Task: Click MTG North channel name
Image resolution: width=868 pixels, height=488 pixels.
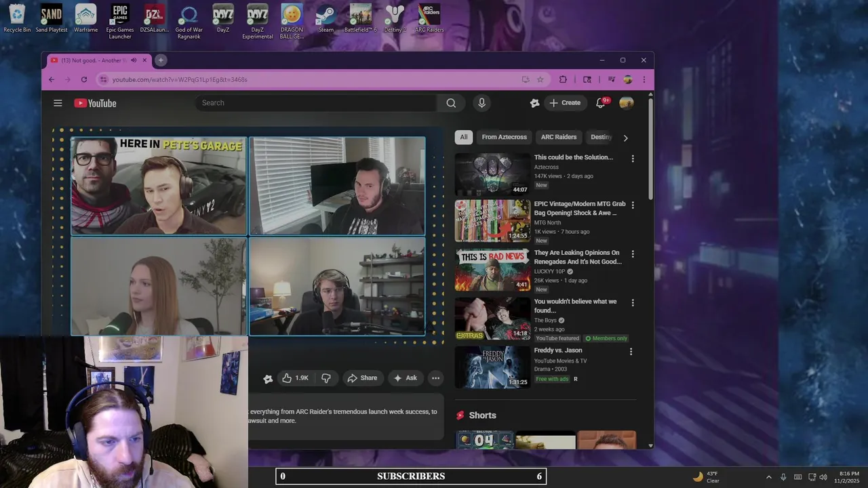Action: tap(548, 222)
